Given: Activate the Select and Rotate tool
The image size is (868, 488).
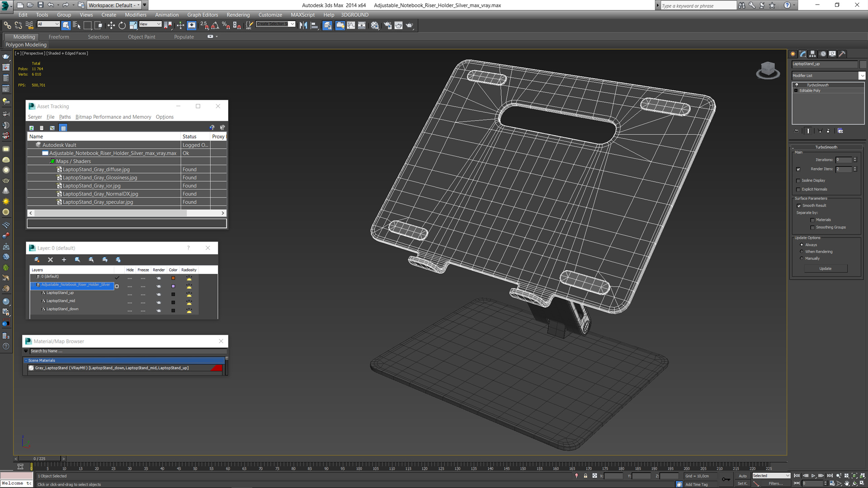Looking at the screenshot, I should pos(122,26).
